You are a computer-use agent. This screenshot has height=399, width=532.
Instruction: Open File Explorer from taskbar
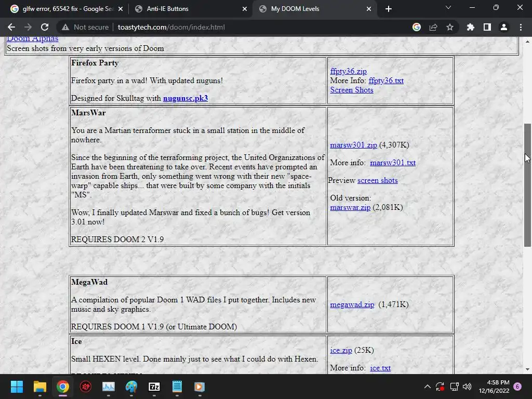(39, 387)
